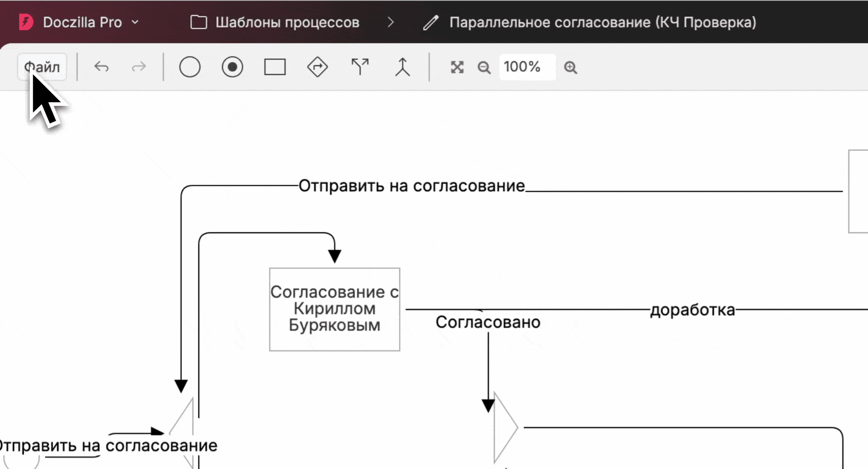Viewport: 868px width, 469px height.
Task: Select the top Отправить на согласование label
Action: 411,186
